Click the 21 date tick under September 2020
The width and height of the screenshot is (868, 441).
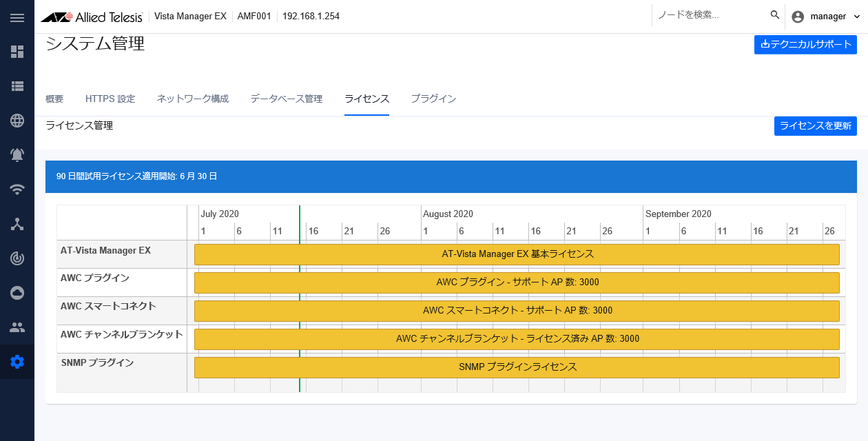[x=794, y=231]
